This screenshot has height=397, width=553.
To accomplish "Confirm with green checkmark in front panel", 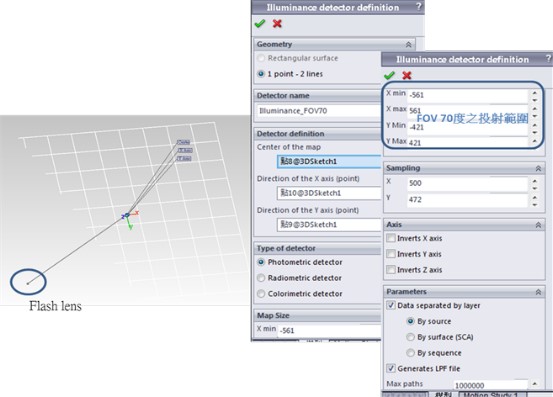I will pyautogui.click(x=389, y=75).
